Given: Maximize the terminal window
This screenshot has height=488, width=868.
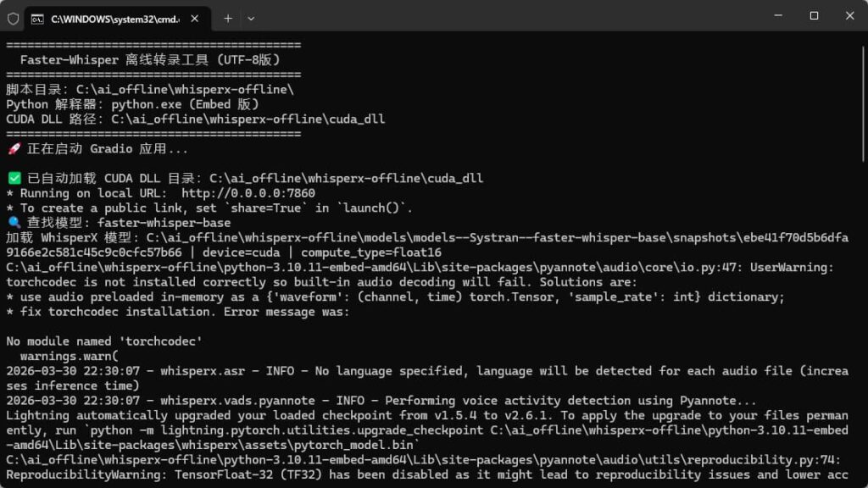Looking at the screenshot, I should pos(814,15).
